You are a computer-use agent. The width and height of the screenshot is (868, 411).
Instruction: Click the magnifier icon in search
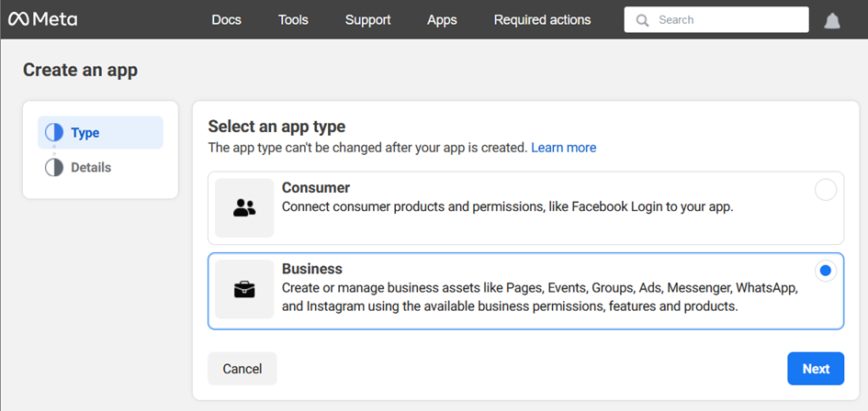click(642, 20)
